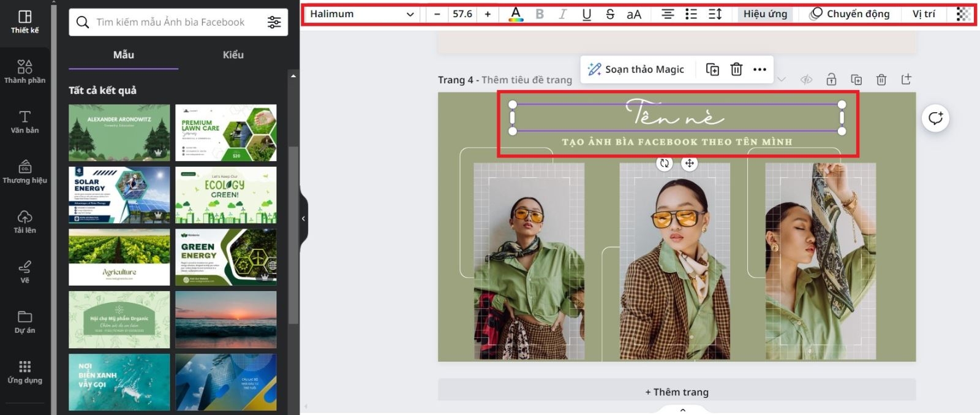This screenshot has height=415, width=980.
Task: Open Hiệu ứng effects button
Action: pyautogui.click(x=765, y=14)
